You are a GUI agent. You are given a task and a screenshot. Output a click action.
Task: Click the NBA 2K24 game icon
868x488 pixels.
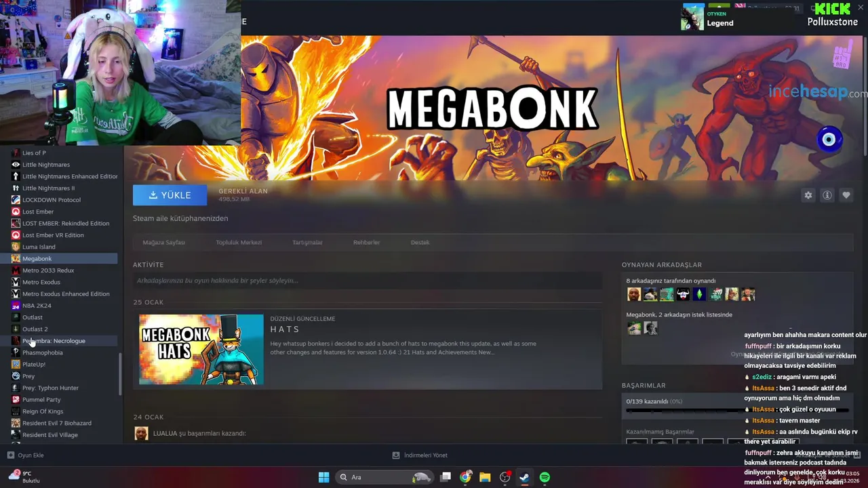(x=16, y=306)
